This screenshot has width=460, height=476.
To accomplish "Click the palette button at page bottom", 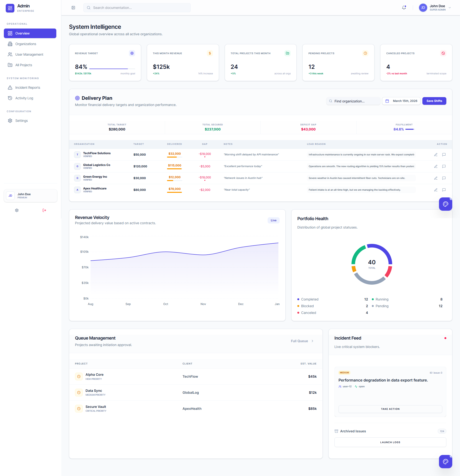I will [x=445, y=462].
